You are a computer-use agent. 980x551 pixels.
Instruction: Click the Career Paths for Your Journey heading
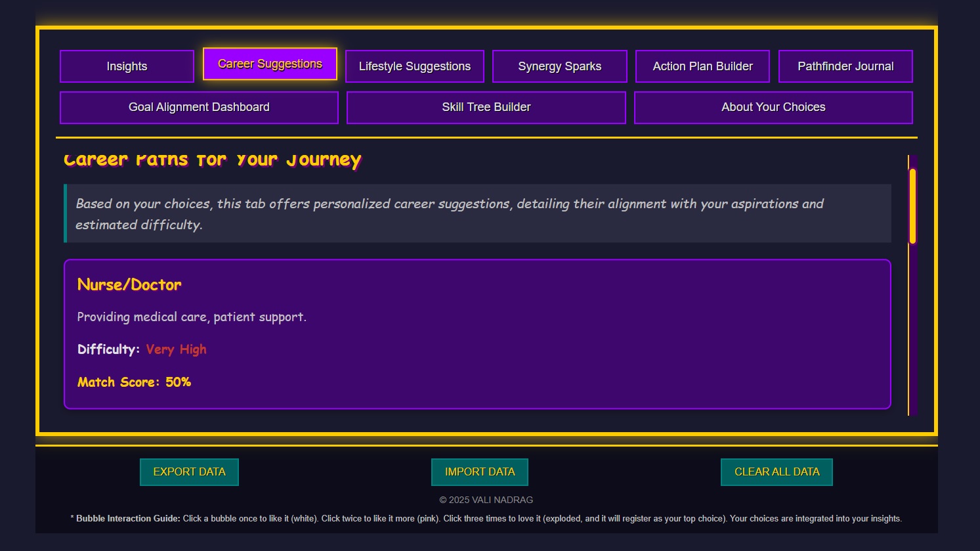pyautogui.click(x=211, y=159)
